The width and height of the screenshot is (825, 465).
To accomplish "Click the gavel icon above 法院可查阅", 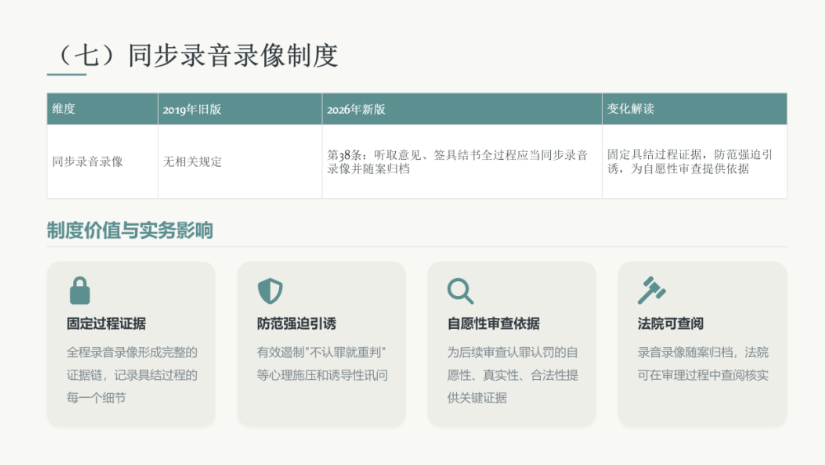I will coord(651,290).
